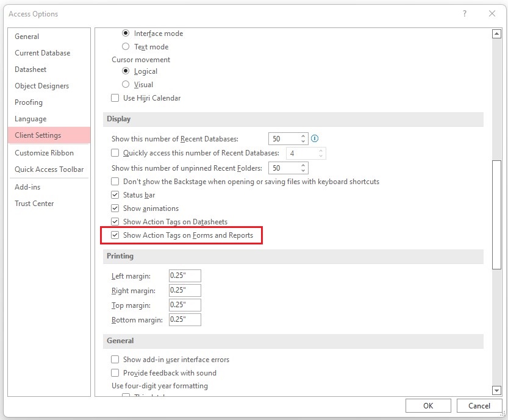Increment the Recent Databases count
Image resolution: width=508 pixels, height=420 pixels.
click(x=302, y=135)
